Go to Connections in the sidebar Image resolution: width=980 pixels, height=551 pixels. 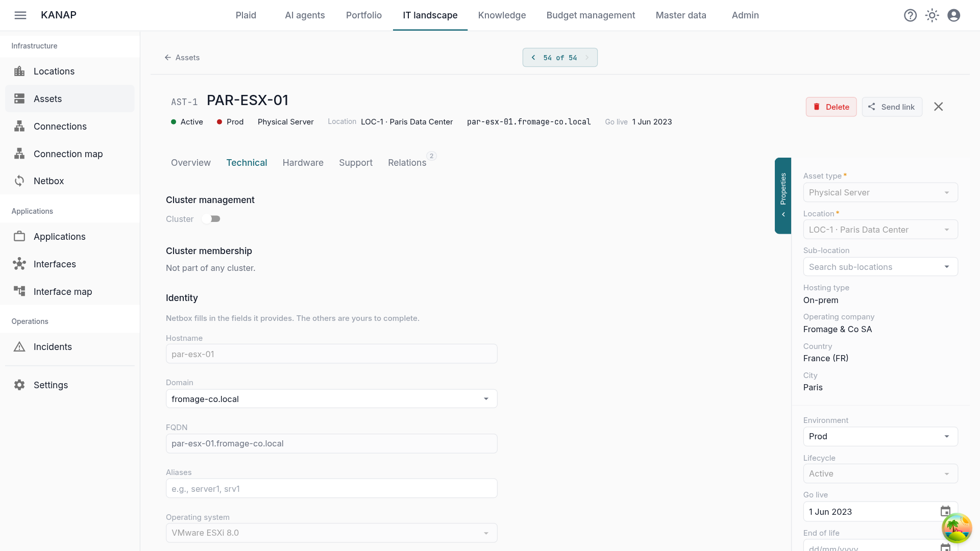[x=70, y=127]
